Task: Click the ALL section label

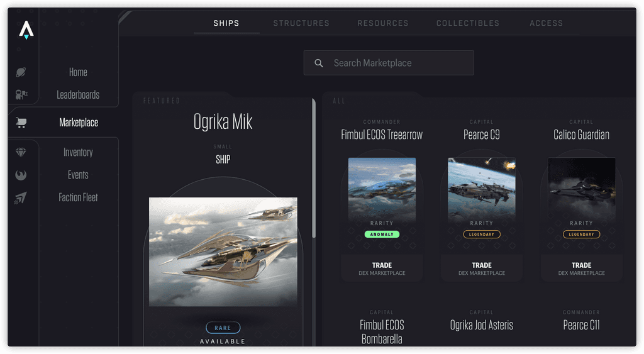Action: pyautogui.click(x=339, y=101)
